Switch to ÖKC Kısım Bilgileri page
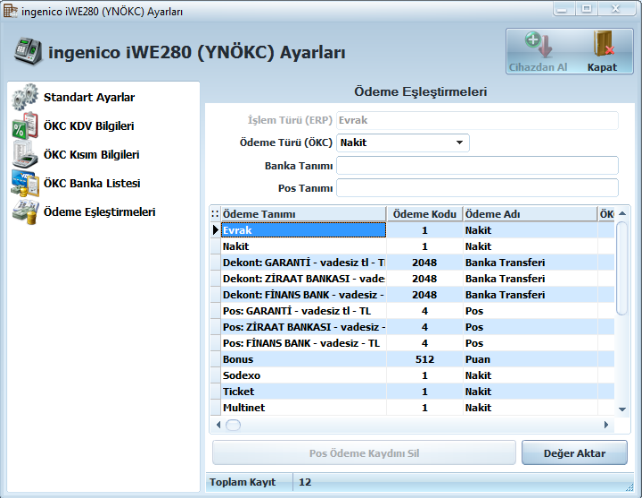 coord(92,155)
